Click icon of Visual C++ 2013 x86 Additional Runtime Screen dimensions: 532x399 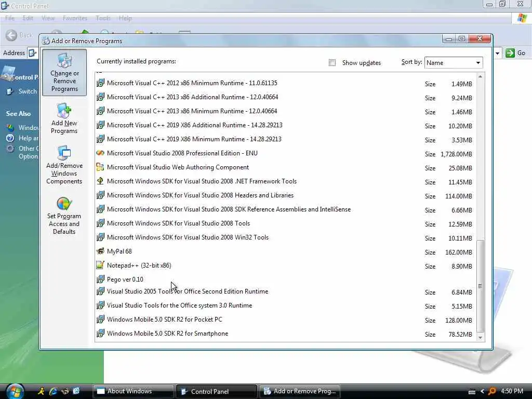100,97
